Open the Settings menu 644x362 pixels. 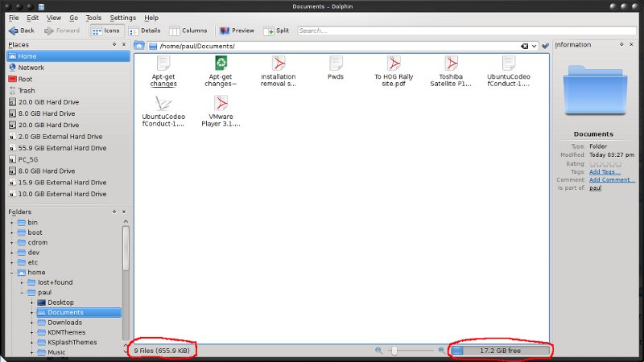pyautogui.click(x=122, y=17)
